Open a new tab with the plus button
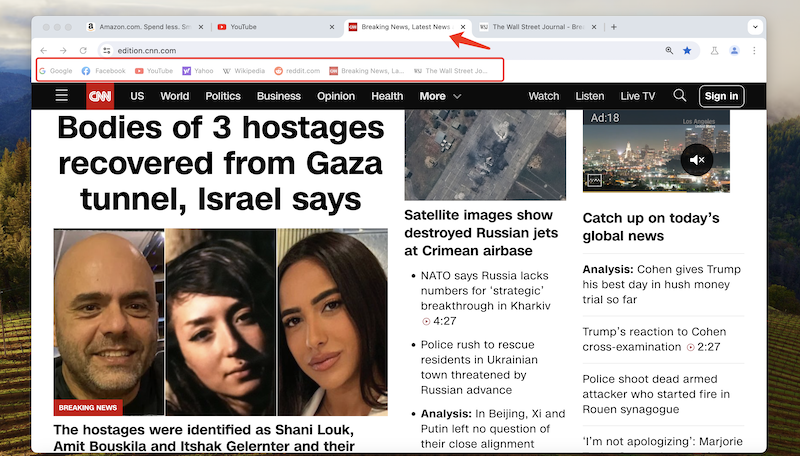800x456 pixels. point(614,27)
